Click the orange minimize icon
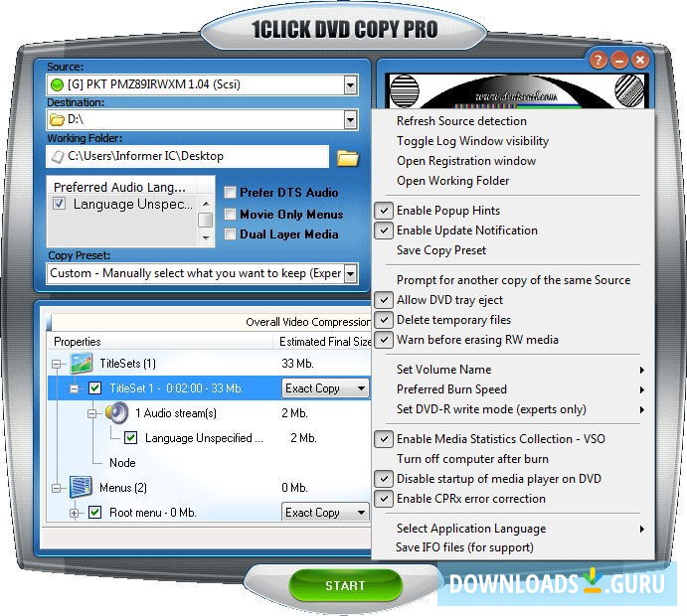Viewport: 687px width, 616px height. (619, 60)
